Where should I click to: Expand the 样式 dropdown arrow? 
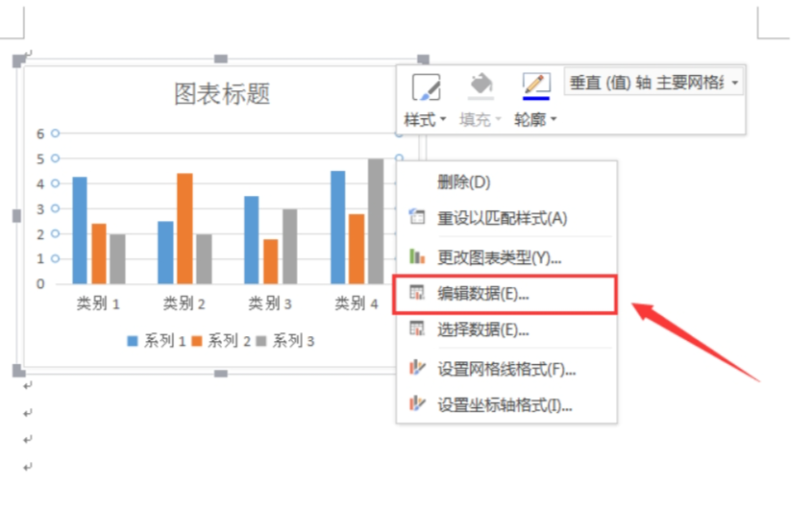(443, 120)
